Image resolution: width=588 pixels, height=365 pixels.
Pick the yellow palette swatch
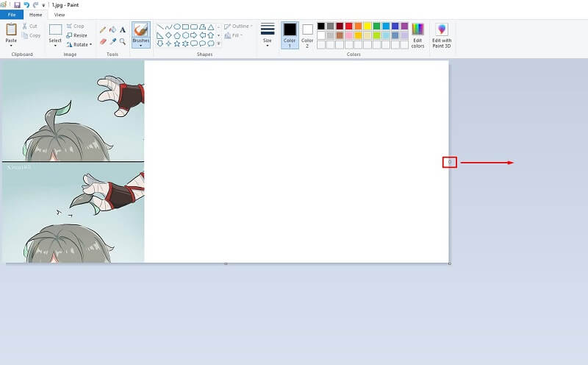[367, 26]
